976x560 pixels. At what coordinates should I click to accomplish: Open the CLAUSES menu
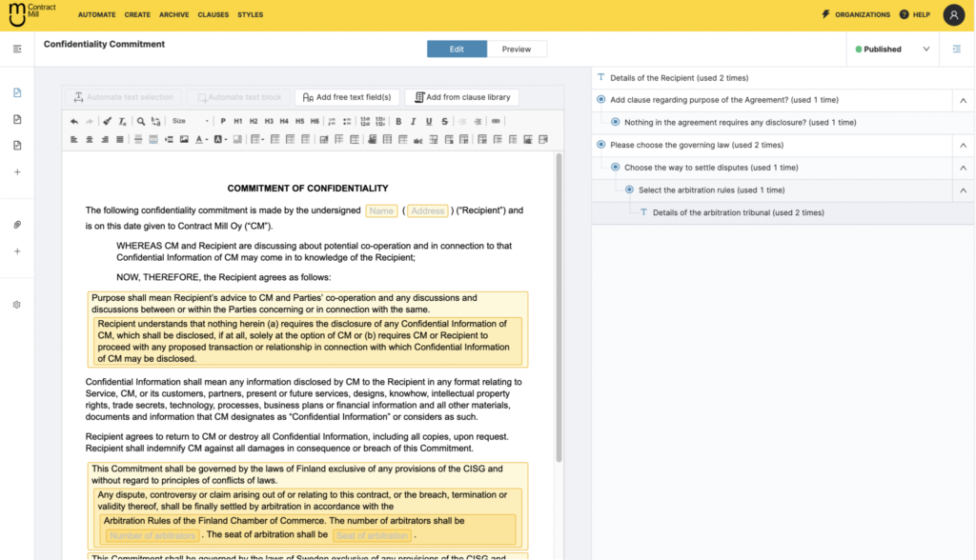click(213, 15)
